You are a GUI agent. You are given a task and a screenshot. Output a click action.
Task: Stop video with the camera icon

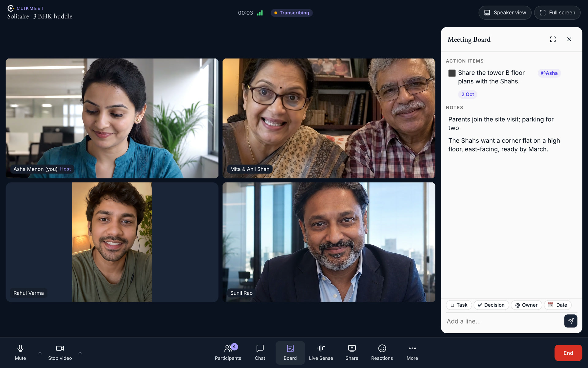[x=60, y=353]
